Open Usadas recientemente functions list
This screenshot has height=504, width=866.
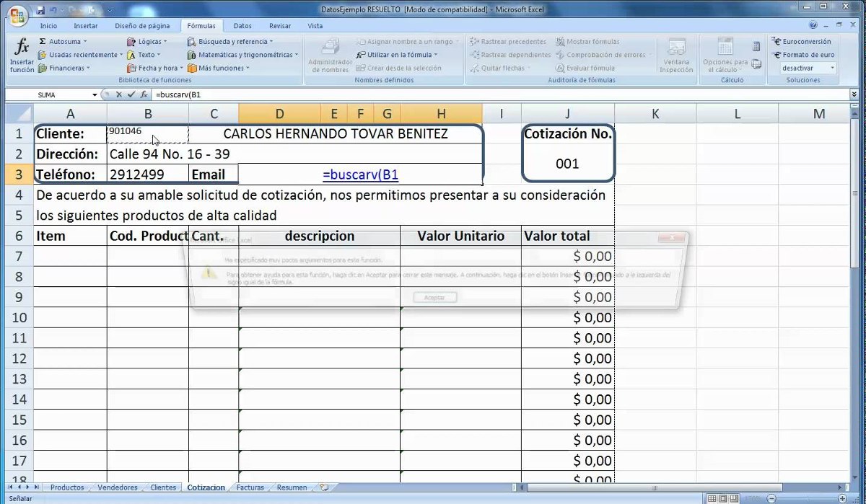(x=80, y=55)
